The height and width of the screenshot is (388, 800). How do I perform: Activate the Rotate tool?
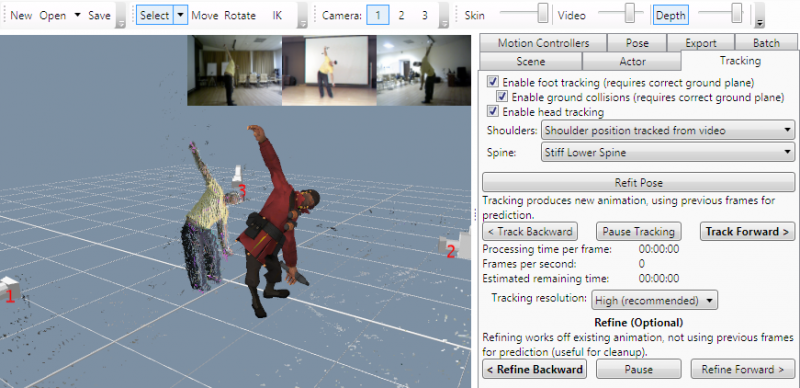coord(240,15)
